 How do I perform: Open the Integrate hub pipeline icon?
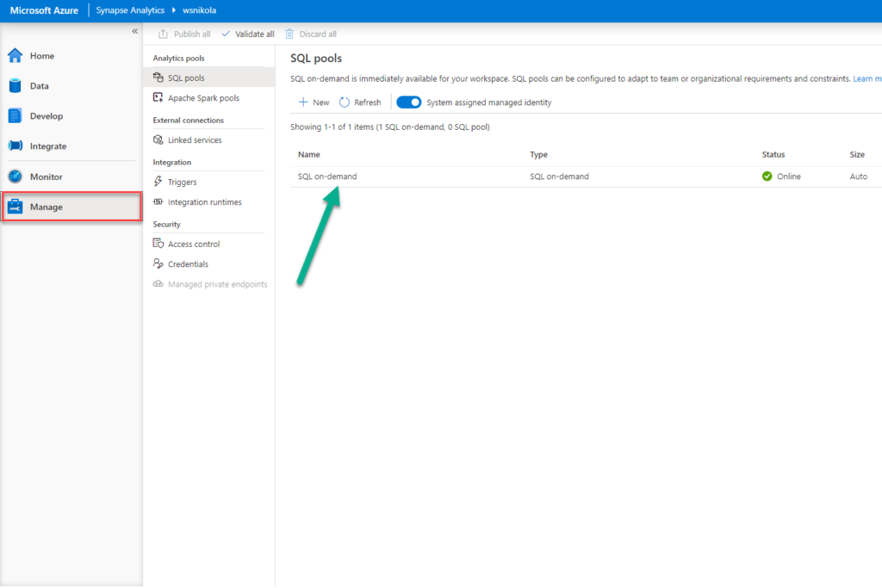pyautogui.click(x=16, y=145)
